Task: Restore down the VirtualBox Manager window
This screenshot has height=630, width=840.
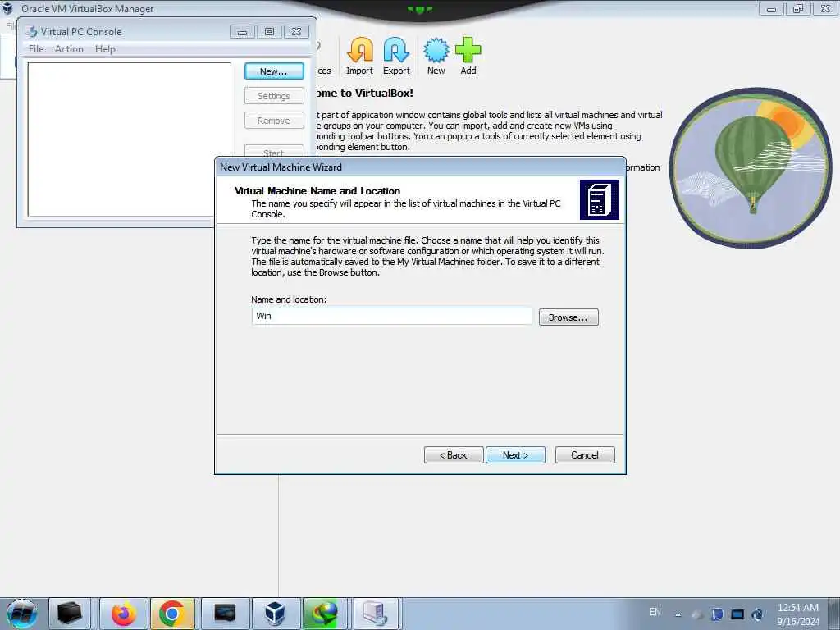Action: (798, 8)
